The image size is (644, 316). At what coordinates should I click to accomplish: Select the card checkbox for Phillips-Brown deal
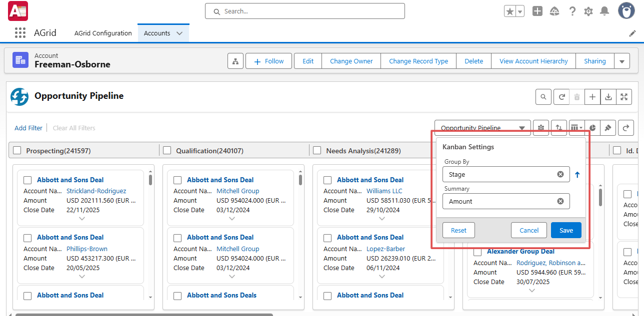(27, 238)
